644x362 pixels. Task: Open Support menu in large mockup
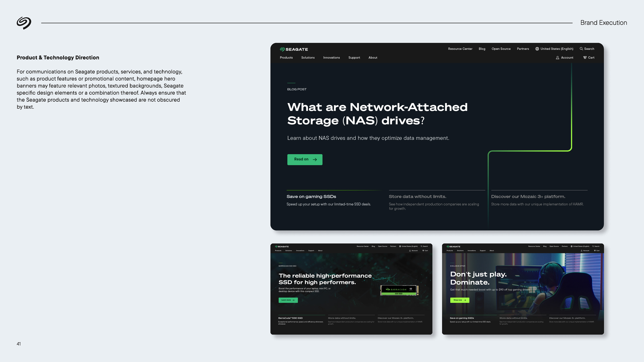coord(354,58)
